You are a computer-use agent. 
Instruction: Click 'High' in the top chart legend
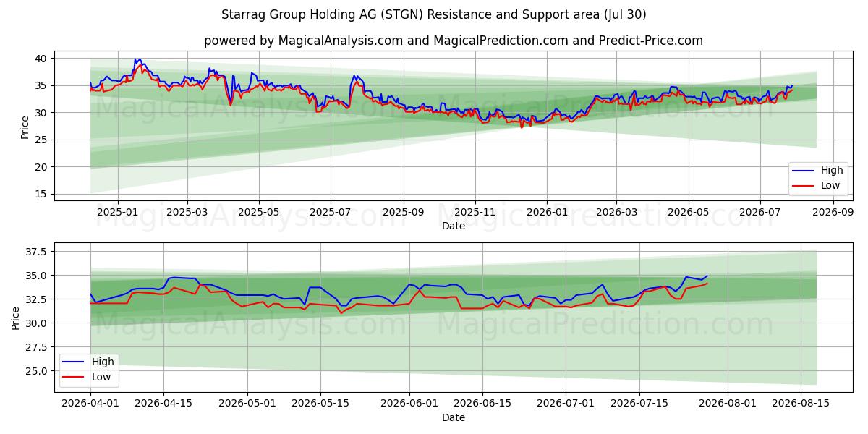pos(832,171)
